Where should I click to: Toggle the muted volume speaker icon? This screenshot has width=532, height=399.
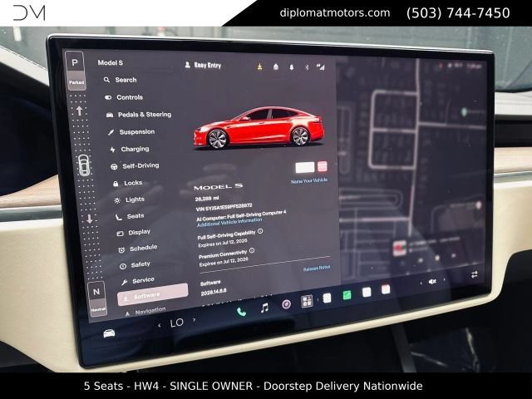(432, 282)
